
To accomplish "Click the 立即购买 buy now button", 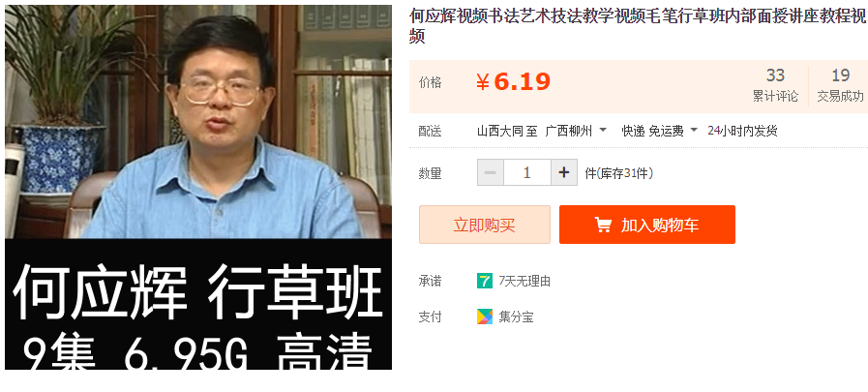I will 485,225.
